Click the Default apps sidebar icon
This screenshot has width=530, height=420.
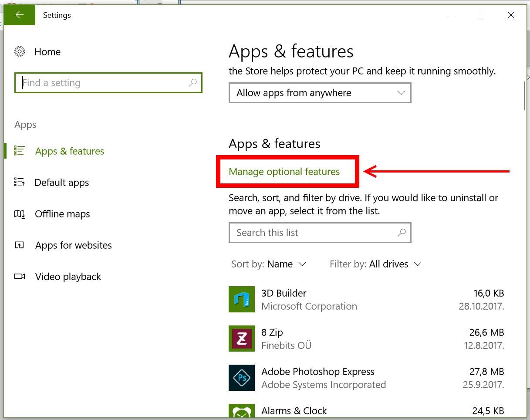click(20, 183)
